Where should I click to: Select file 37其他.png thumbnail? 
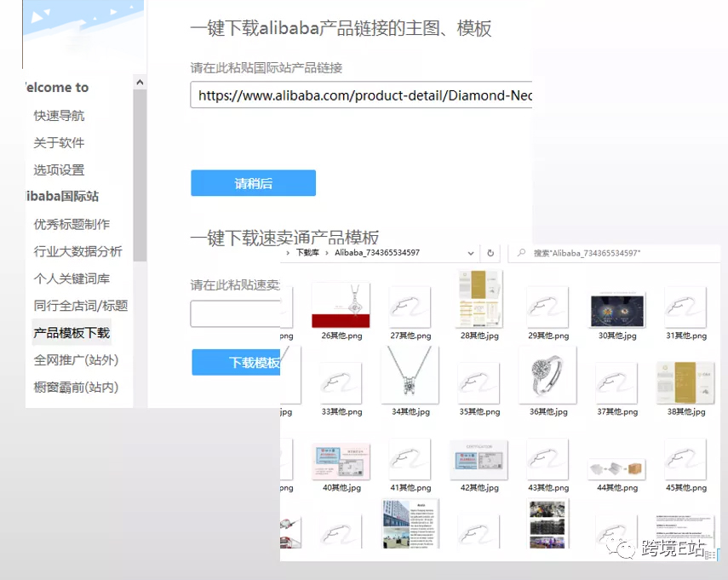tap(617, 383)
